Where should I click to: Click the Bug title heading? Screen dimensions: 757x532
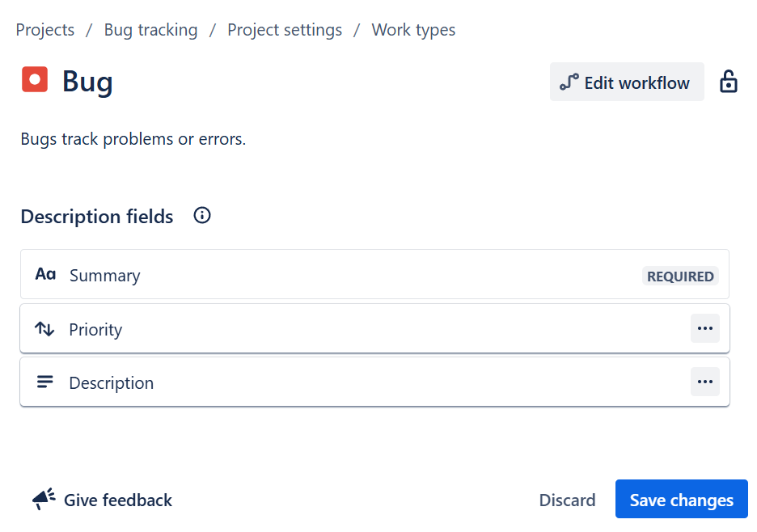[87, 81]
